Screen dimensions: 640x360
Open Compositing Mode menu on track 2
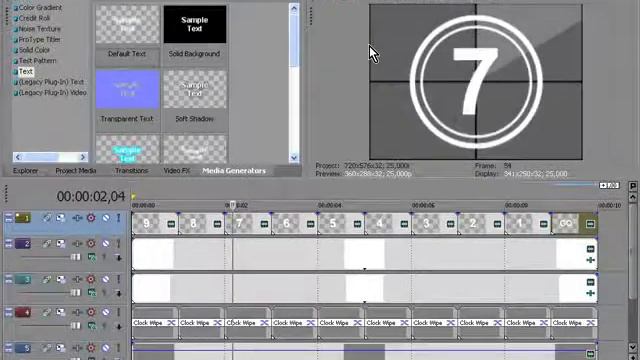(92, 257)
